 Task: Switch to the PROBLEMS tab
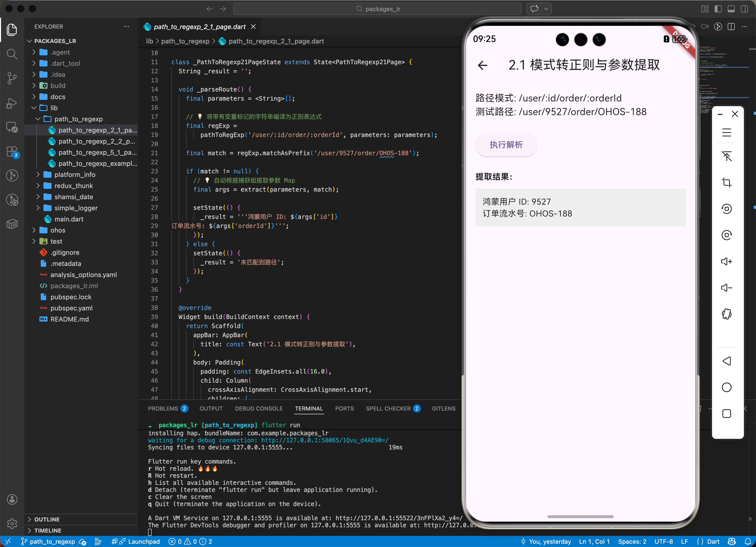coord(163,408)
